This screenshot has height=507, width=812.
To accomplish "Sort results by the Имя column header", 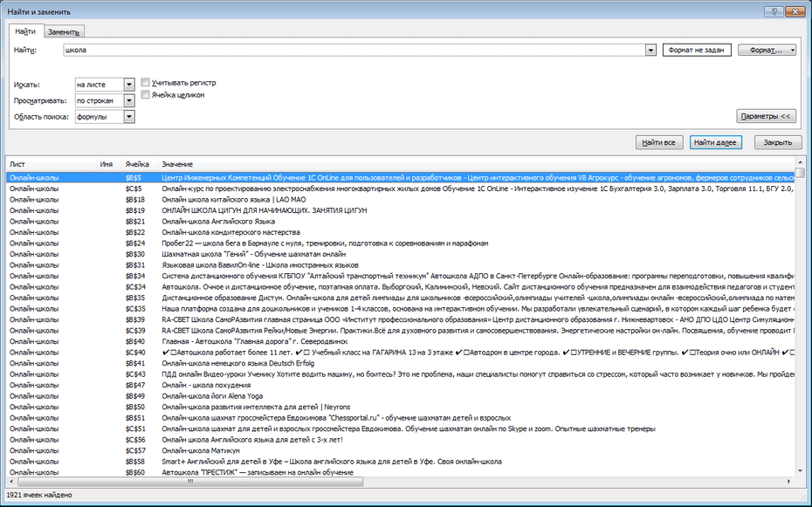I will pyautogui.click(x=109, y=164).
